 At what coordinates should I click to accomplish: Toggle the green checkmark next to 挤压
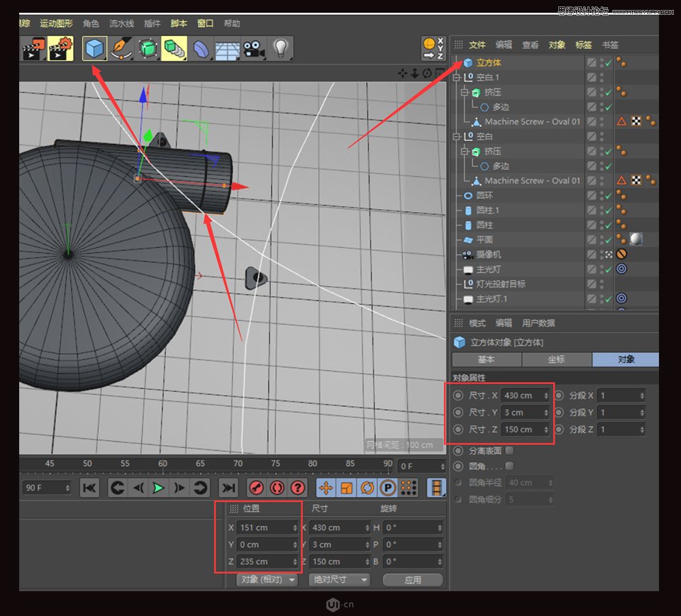coord(607,92)
